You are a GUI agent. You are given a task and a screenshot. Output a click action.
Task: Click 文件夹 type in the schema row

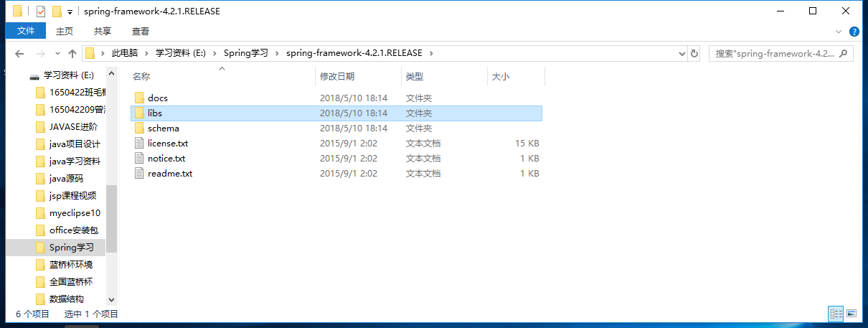pos(419,128)
